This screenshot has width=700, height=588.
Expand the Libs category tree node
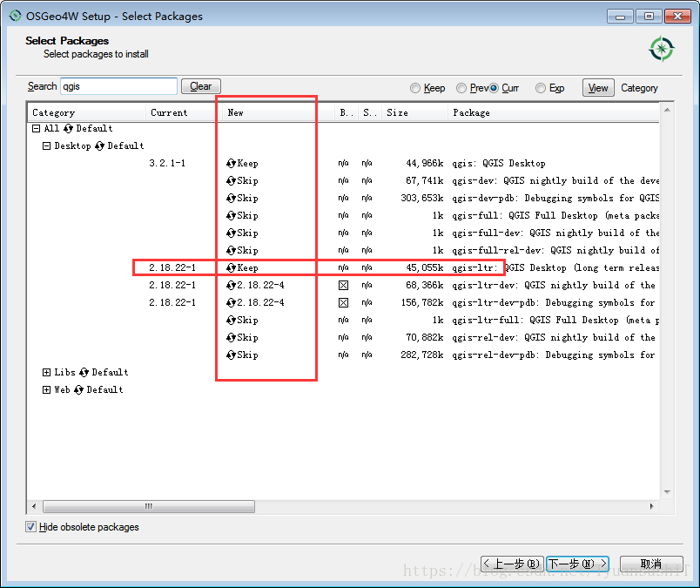point(46,373)
